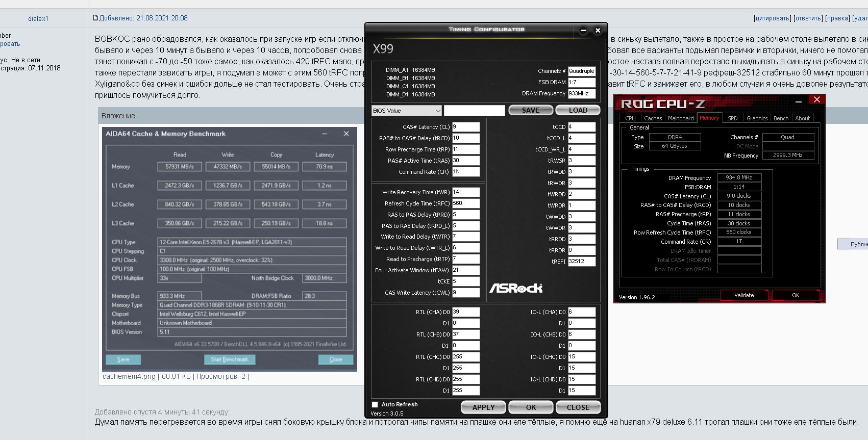Edit the tCCD value field
The image size is (868, 440).
point(582,127)
